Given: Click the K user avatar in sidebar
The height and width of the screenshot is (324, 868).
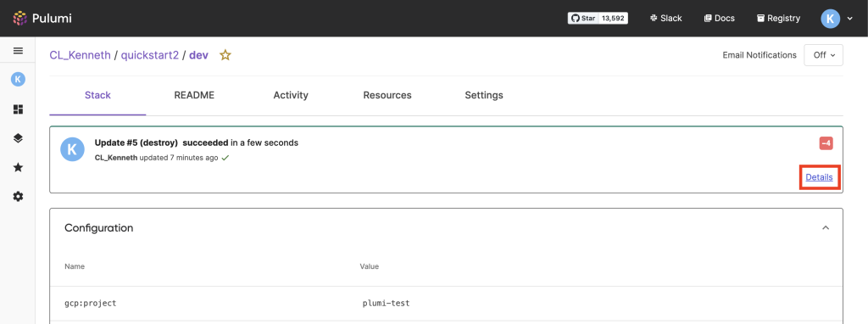Looking at the screenshot, I should coord(18,80).
